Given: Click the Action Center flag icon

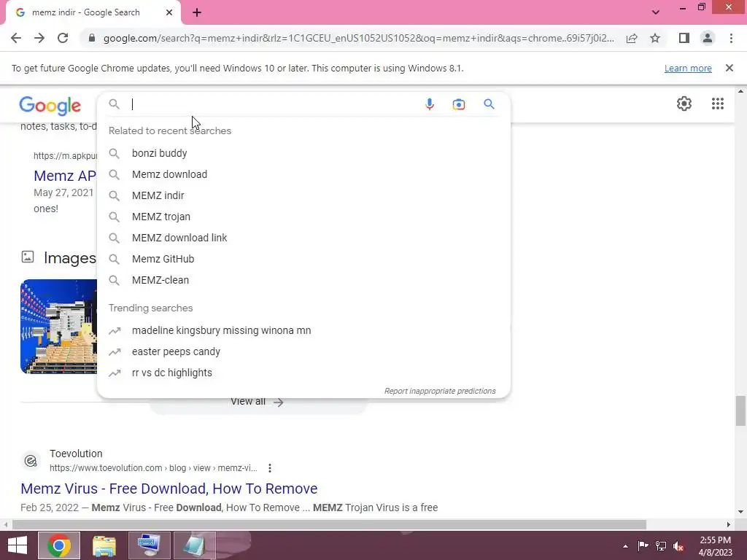Looking at the screenshot, I should 643,545.
